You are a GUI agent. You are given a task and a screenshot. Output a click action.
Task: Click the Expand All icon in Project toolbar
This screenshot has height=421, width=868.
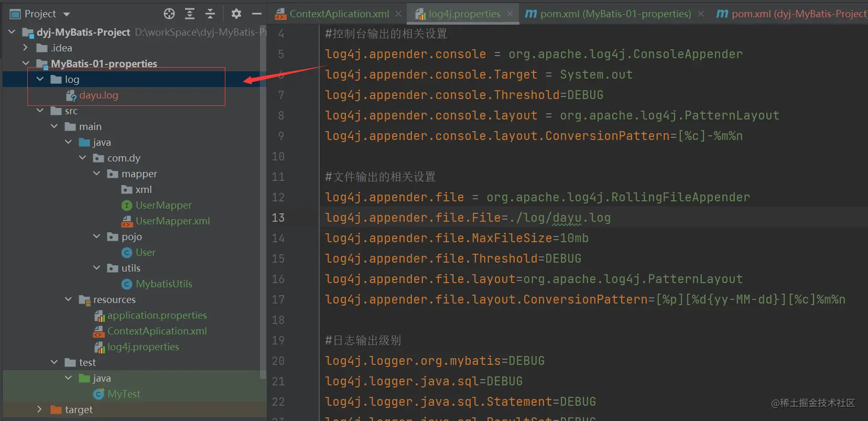coord(190,14)
